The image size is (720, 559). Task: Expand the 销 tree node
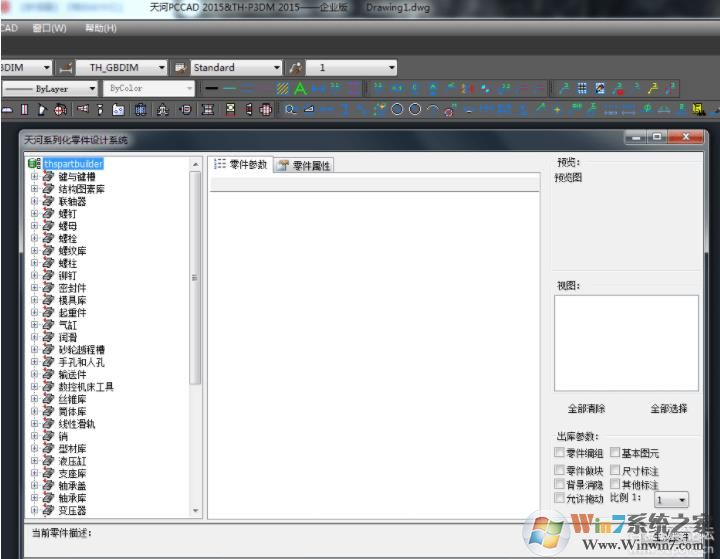[x=34, y=435]
